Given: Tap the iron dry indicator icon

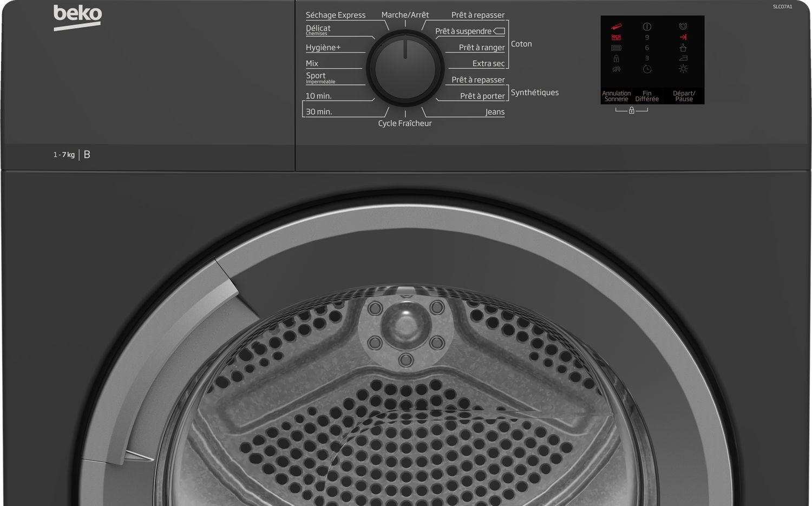Looking at the screenshot, I should [683, 58].
